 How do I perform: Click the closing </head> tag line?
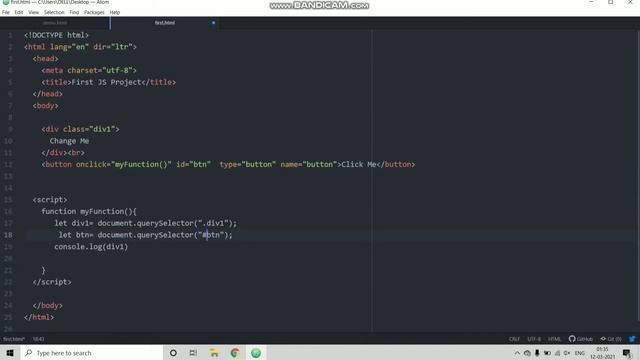47,94
